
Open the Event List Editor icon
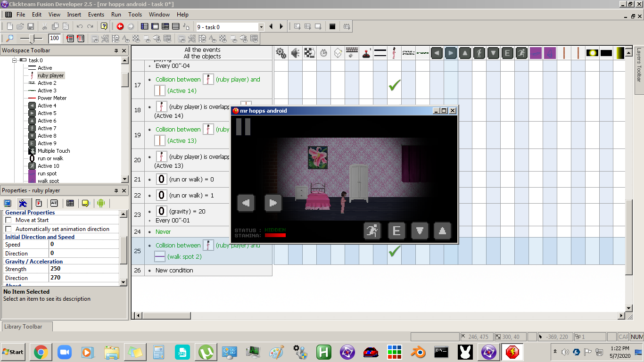pyautogui.click(x=176, y=27)
